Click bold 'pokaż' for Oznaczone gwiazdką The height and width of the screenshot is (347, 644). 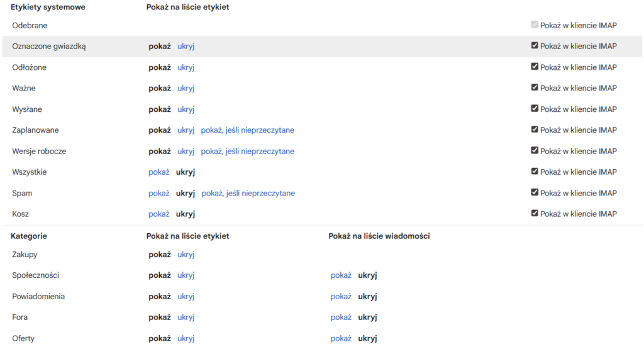pos(159,47)
